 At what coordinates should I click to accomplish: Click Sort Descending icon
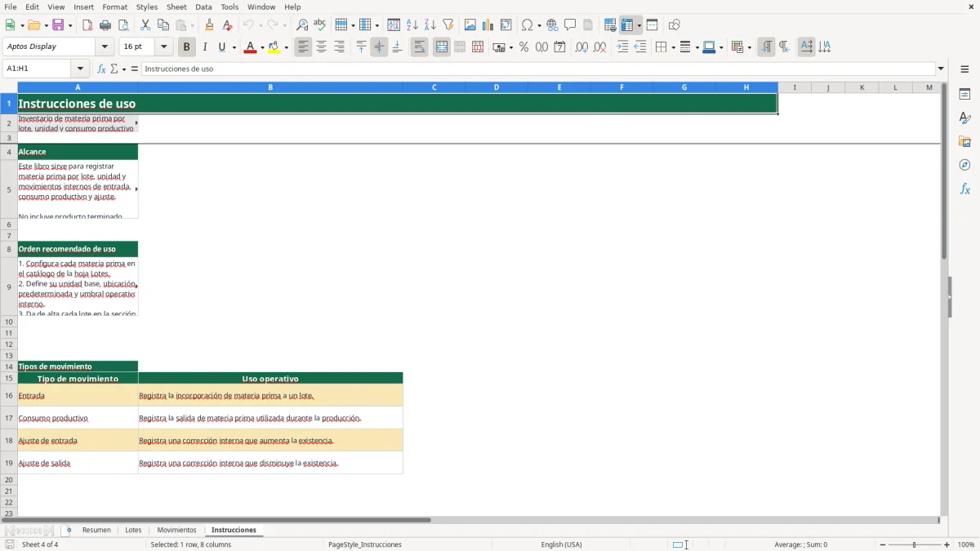tap(430, 25)
